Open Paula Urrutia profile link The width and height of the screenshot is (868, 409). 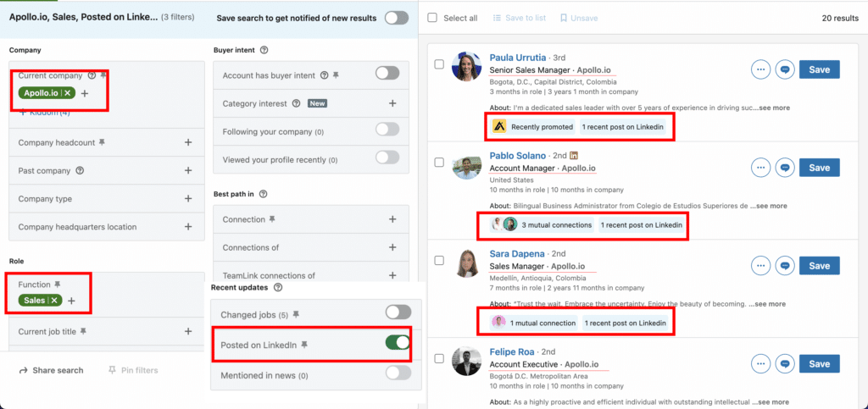coord(518,58)
